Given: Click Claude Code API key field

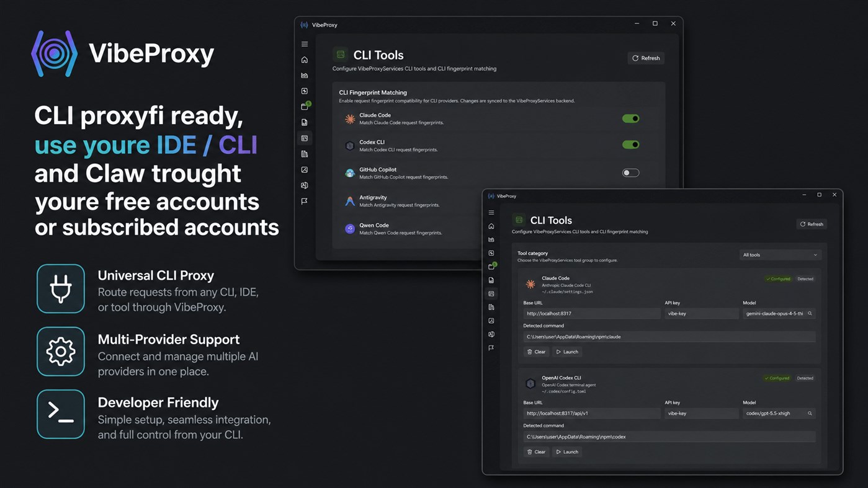Looking at the screenshot, I should point(701,314).
